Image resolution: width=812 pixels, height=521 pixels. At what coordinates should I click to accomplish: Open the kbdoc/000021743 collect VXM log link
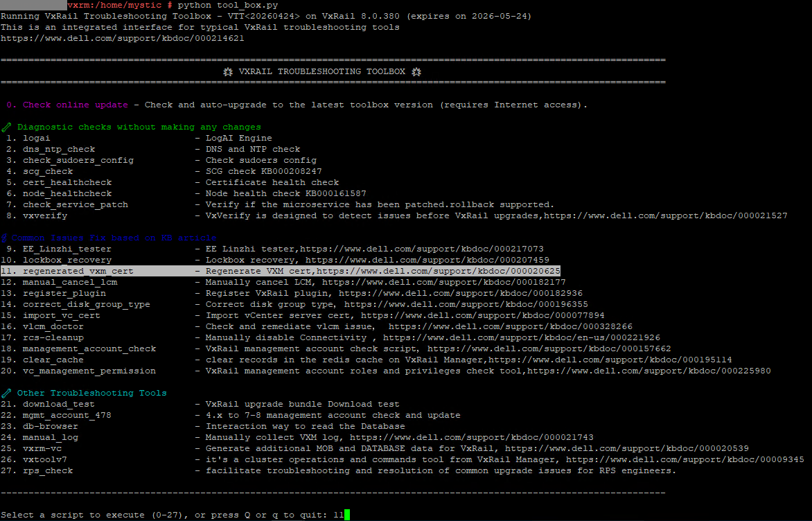(471, 438)
